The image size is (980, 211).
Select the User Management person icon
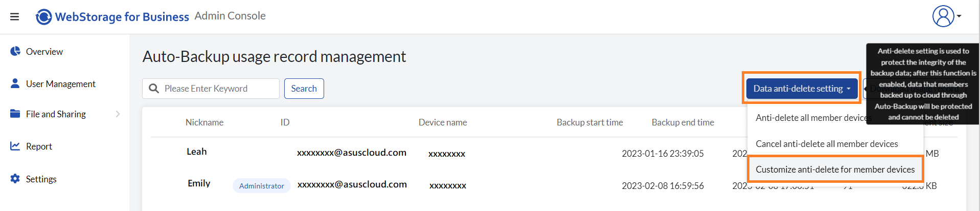point(15,83)
